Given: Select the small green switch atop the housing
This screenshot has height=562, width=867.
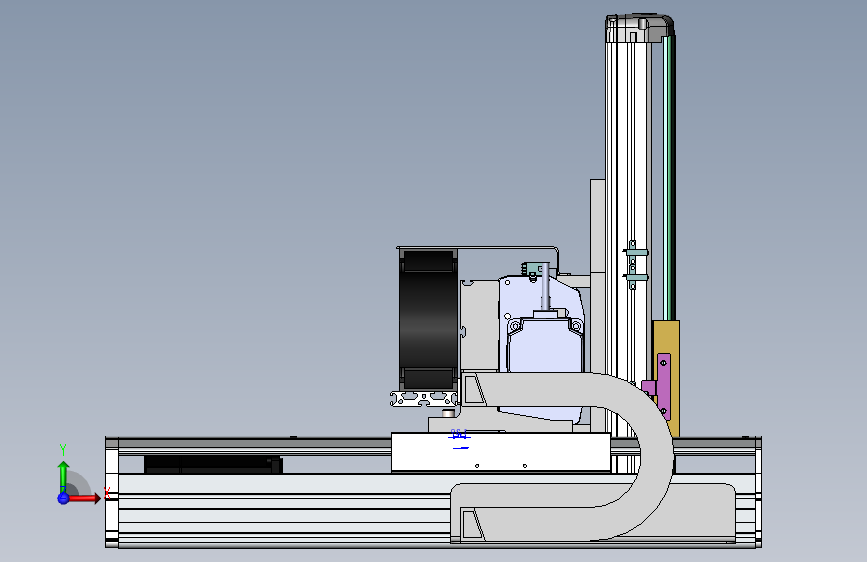Looking at the screenshot, I should (x=532, y=270).
